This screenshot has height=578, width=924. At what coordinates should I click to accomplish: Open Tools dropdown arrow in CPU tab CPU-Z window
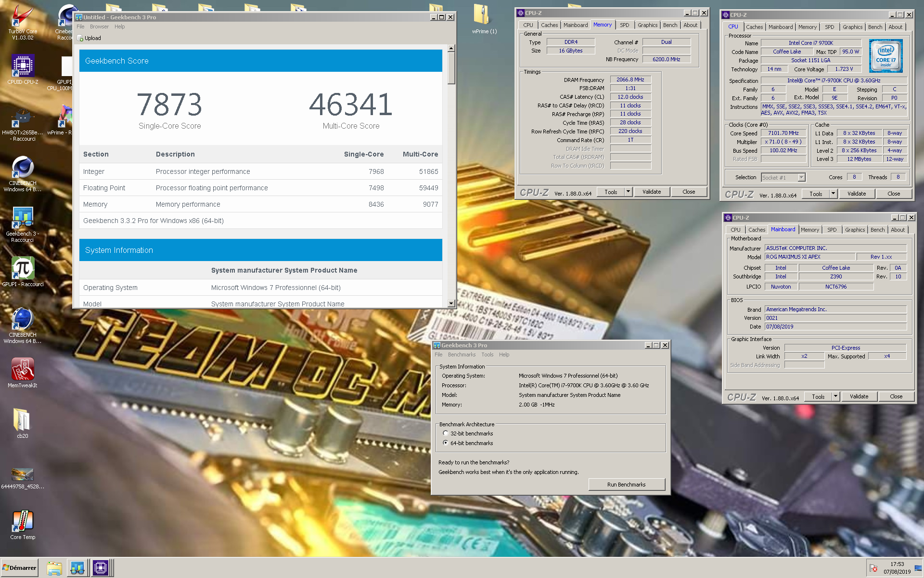pyautogui.click(x=833, y=194)
